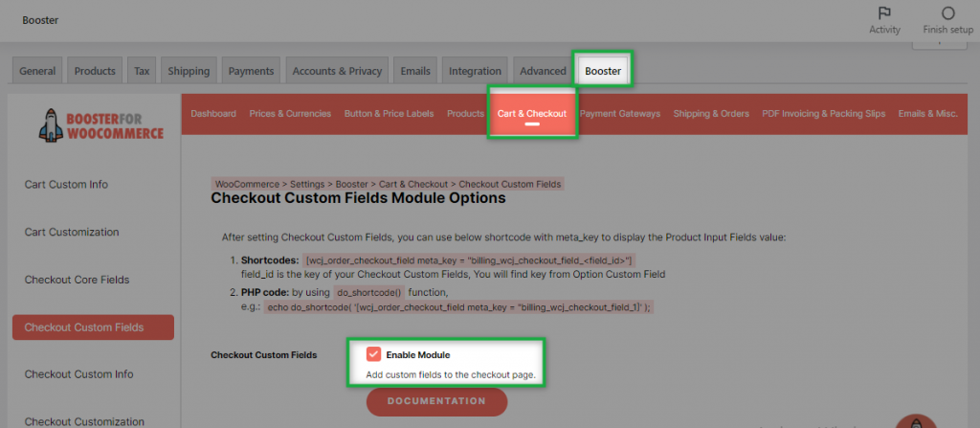Select the Advanced tab
980x428 pixels.
pos(543,71)
